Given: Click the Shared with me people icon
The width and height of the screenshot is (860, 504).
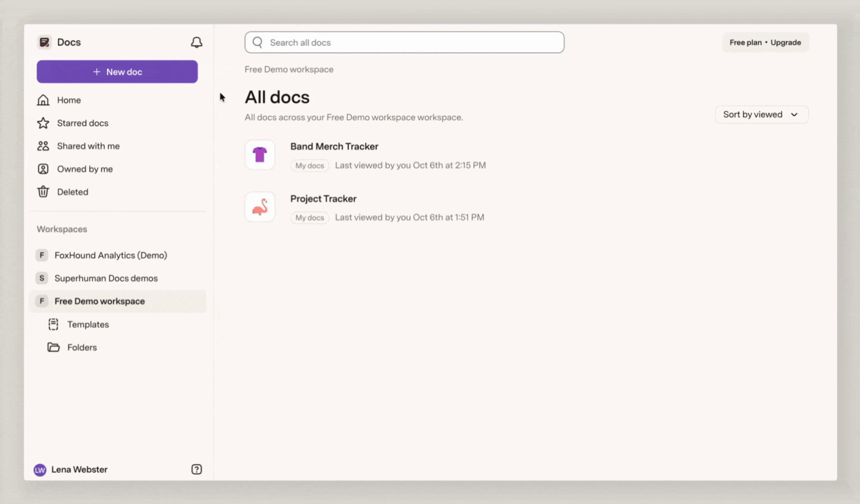Looking at the screenshot, I should pyautogui.click(x=43, y=146).
